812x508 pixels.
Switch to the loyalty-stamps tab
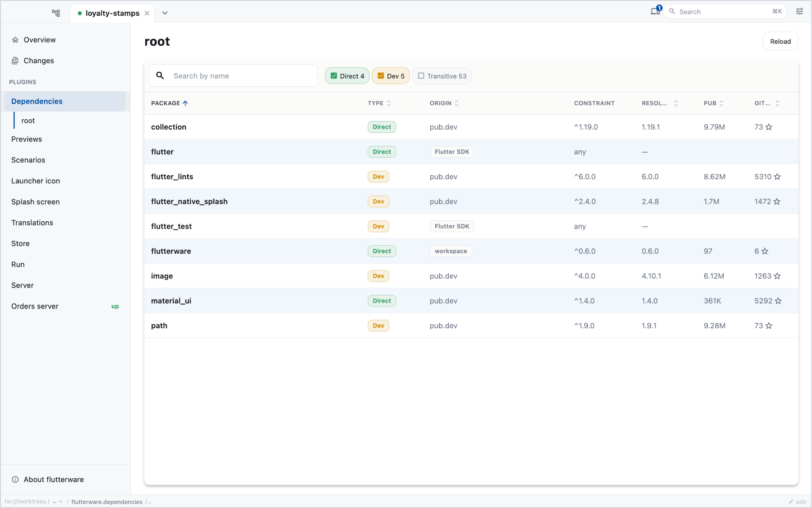coord(112,13)
